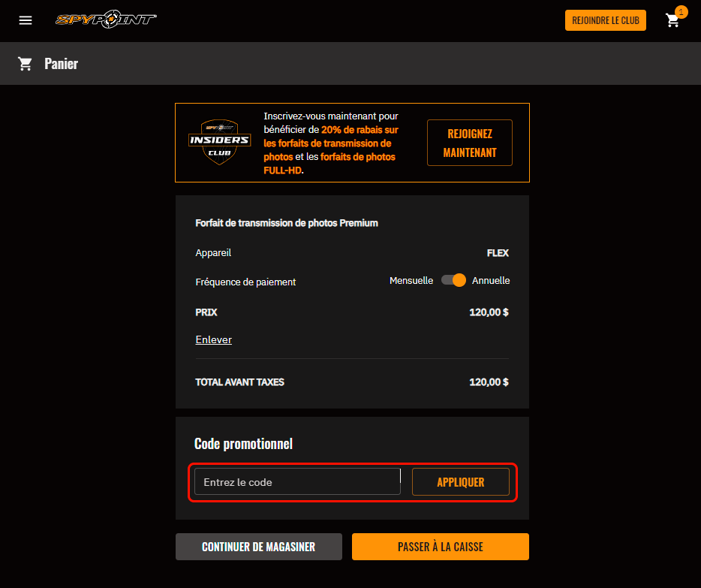This screenshot has width=701, height=588.
Task: Toggle payment frequency switch Mensuelle/Annuelle
Action: (x=453, y=280)
